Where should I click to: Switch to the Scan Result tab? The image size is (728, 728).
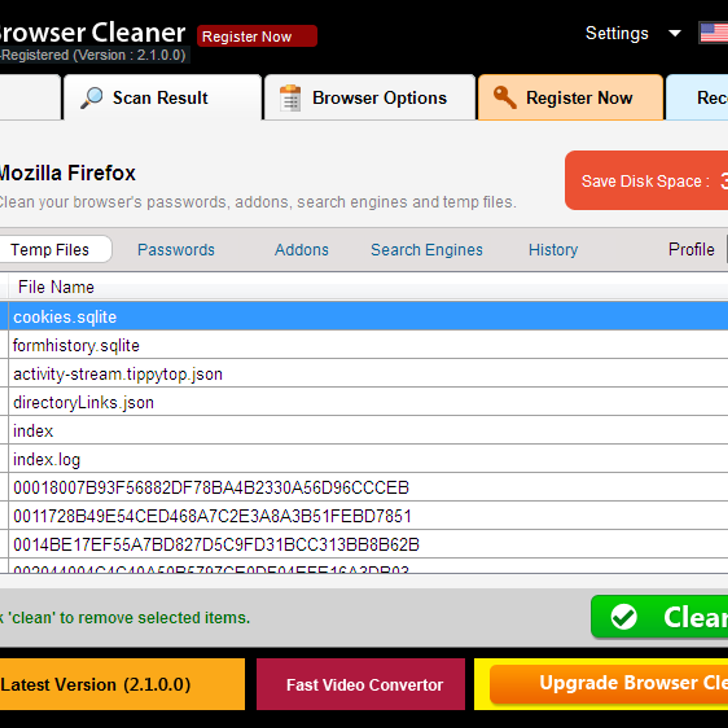pos(162,97)
